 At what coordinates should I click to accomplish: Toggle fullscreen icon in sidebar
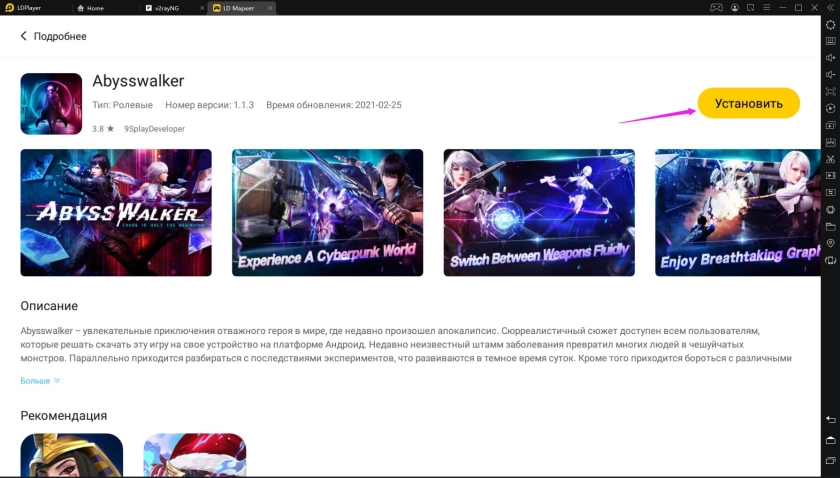click(830, 91)
